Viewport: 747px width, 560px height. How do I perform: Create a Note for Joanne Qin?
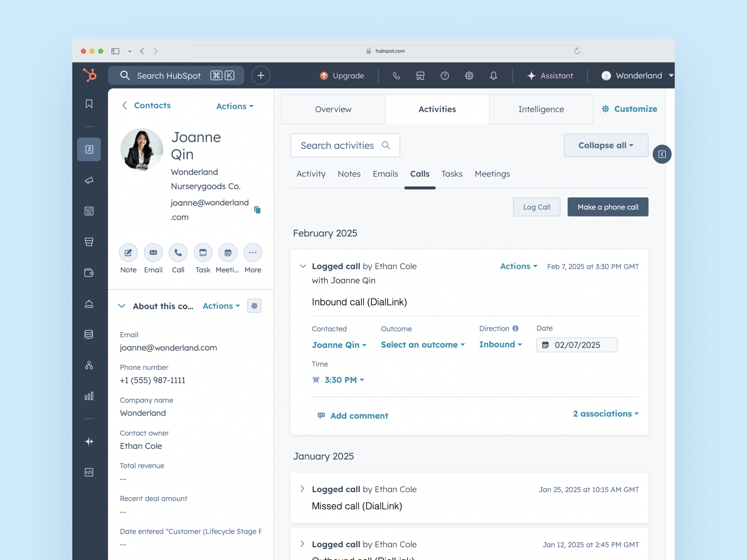click(x=128, y=253)
